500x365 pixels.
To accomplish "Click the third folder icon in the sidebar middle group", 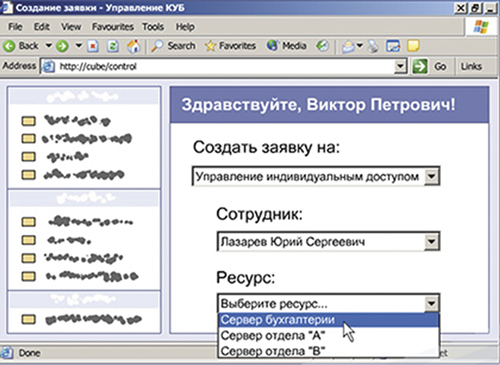I will pos(28,258).
